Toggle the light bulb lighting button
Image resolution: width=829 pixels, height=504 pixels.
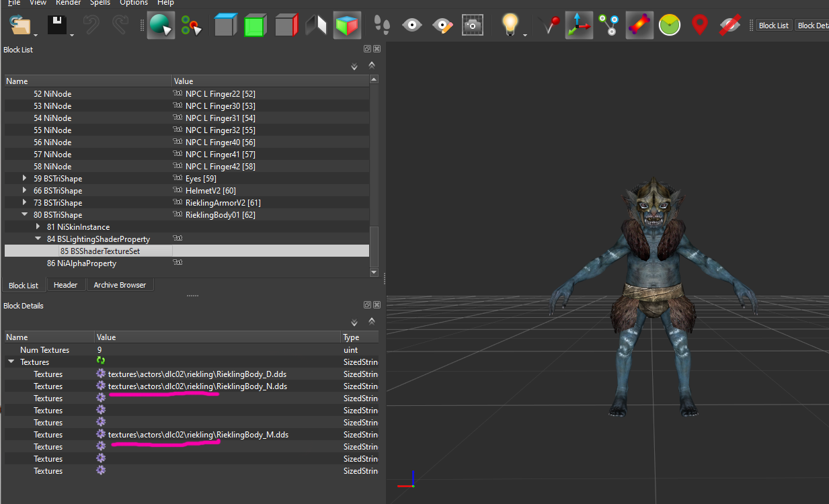tap(510, 26)
